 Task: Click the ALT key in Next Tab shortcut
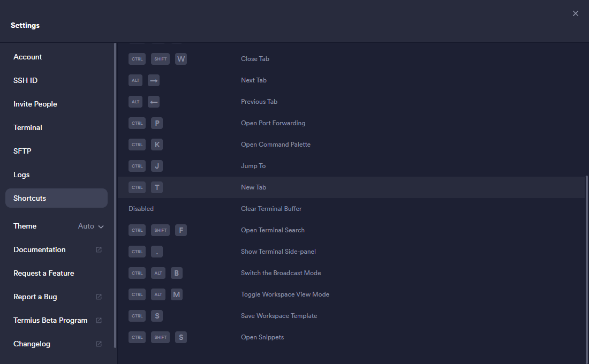pos(135,80)
